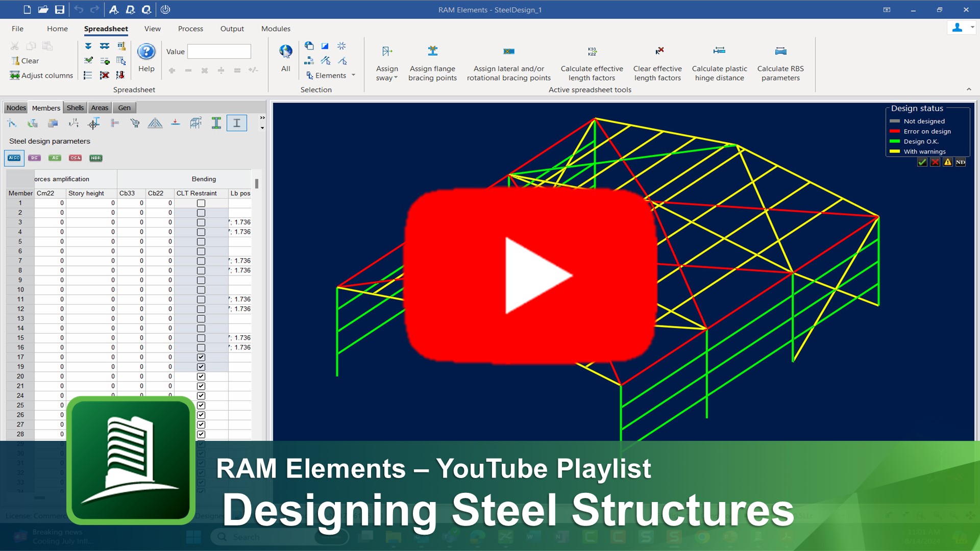The image size is (980, 551).
Task: Click Assign flange bracing points icon
Action: pyautogui.click(x=432, y=51)
